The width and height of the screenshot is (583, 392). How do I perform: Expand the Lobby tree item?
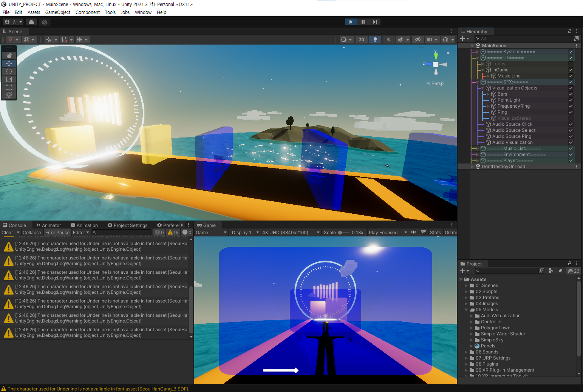482,64
